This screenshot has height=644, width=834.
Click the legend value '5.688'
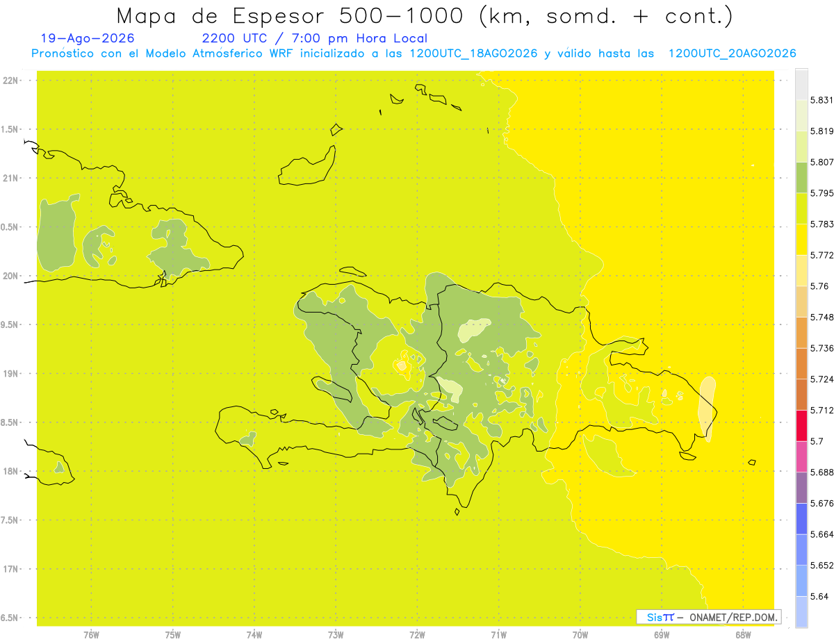822,472
